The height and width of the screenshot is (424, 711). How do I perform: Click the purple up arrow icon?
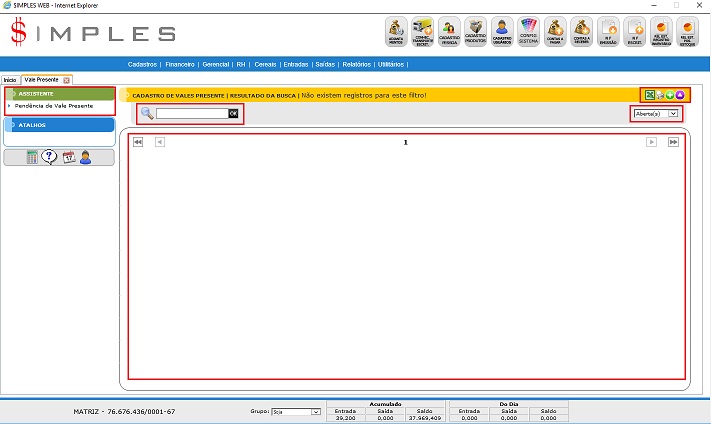(x=680, y=95)
